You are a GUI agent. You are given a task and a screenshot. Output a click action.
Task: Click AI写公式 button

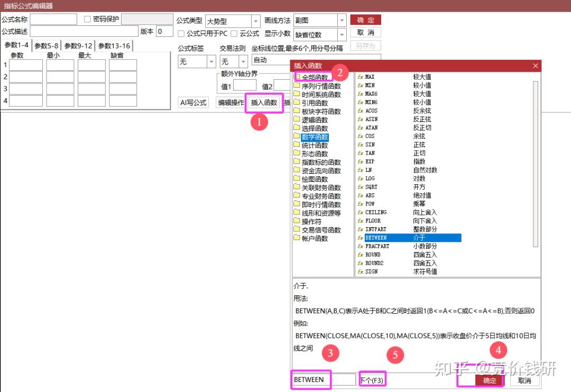click(193, 102)
